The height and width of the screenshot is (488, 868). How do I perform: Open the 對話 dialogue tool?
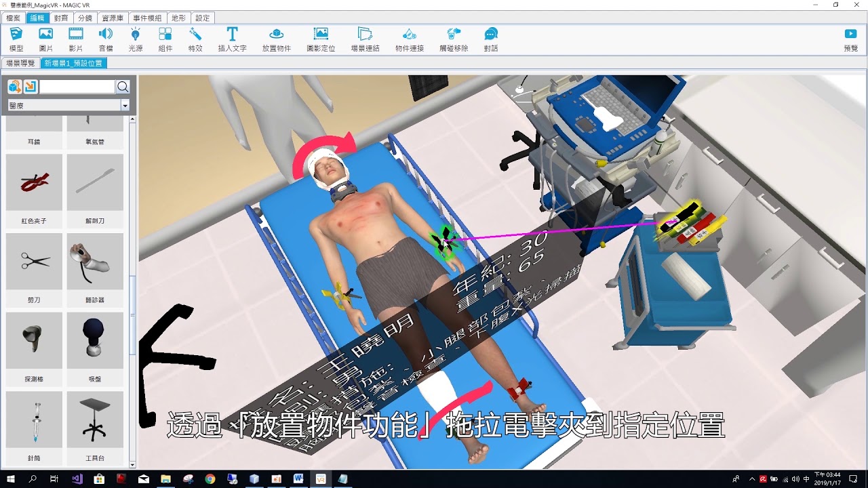pyautogui.click(x=491, y=39)
